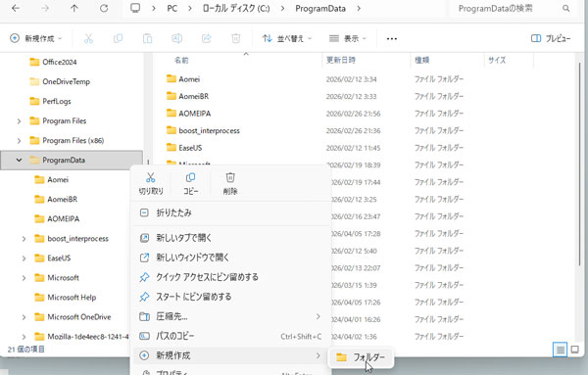588x375 pixels.
Task: Go back with the back arrow
Action: click(x=16, y=8)
